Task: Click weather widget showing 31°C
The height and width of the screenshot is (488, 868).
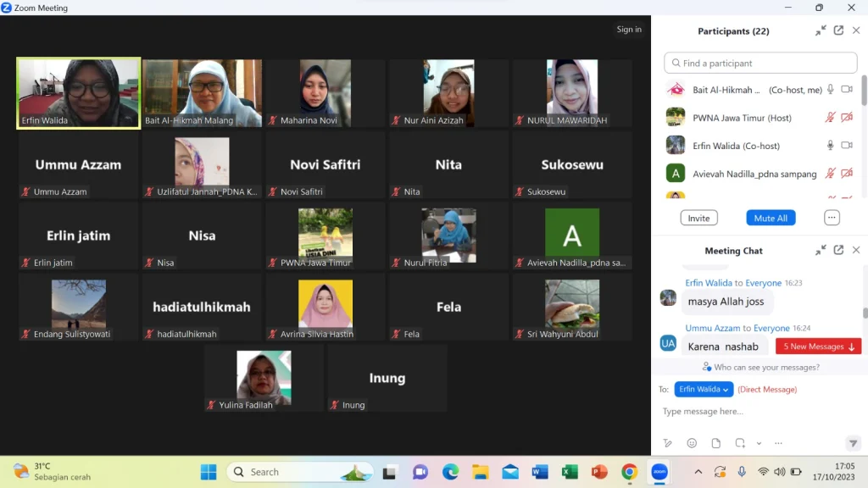Action: (52, 471)
